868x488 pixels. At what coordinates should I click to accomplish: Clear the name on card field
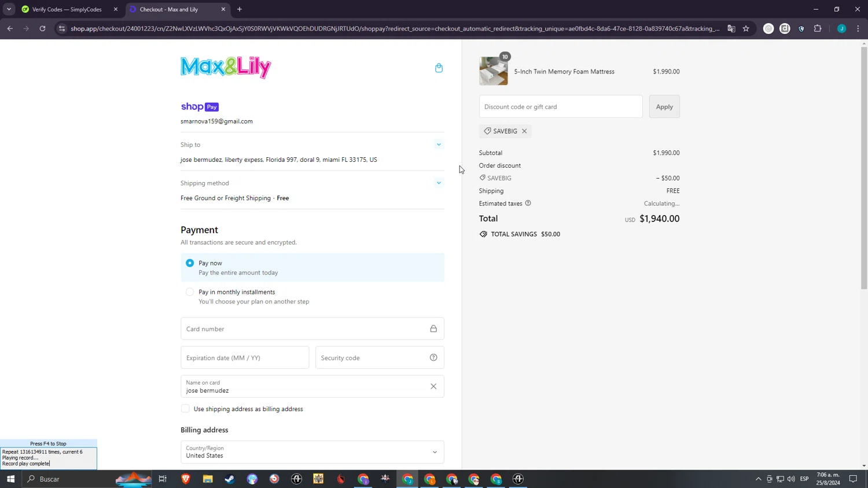click(x=433, y=387)
